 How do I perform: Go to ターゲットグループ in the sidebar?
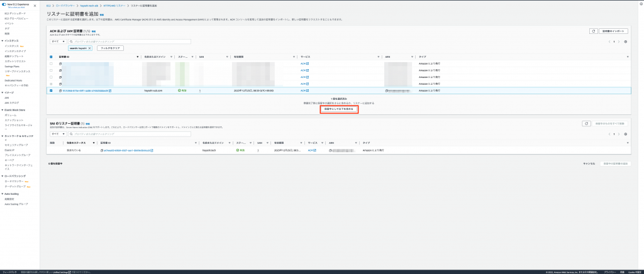coord(15,187)
